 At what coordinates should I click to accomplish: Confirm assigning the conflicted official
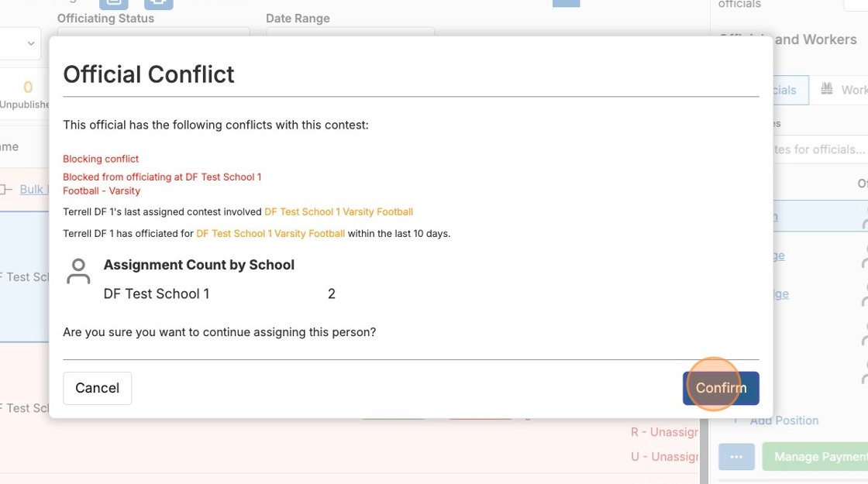click(x=720, y=388)
